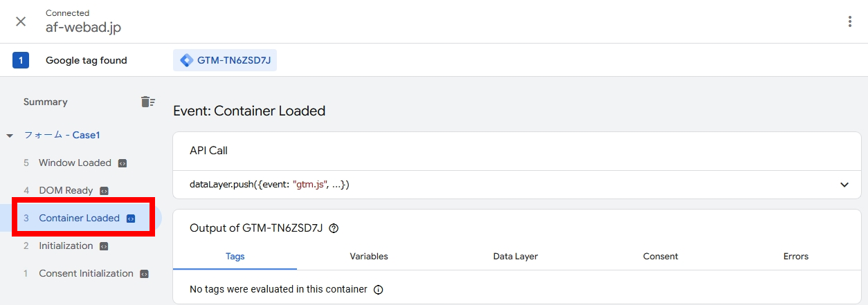The image size is (868, 305).
Task: Click the blue Google tag count badge
Action: click(21, 60)
